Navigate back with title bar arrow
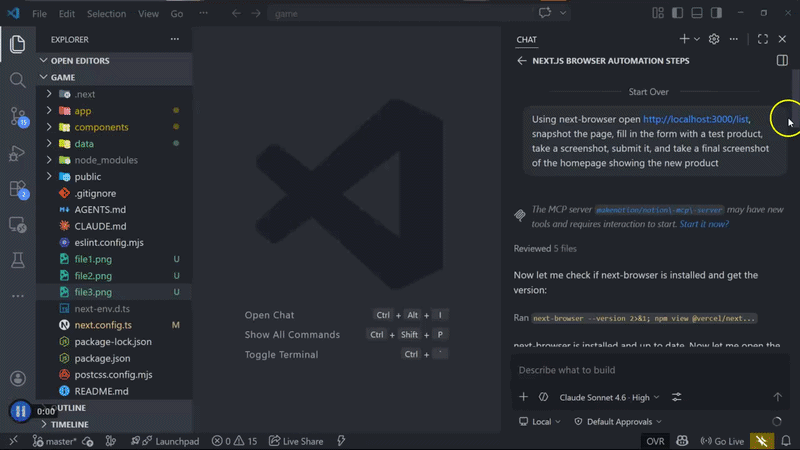The width and height of the screenshot is (800, 450). (236, 14)
